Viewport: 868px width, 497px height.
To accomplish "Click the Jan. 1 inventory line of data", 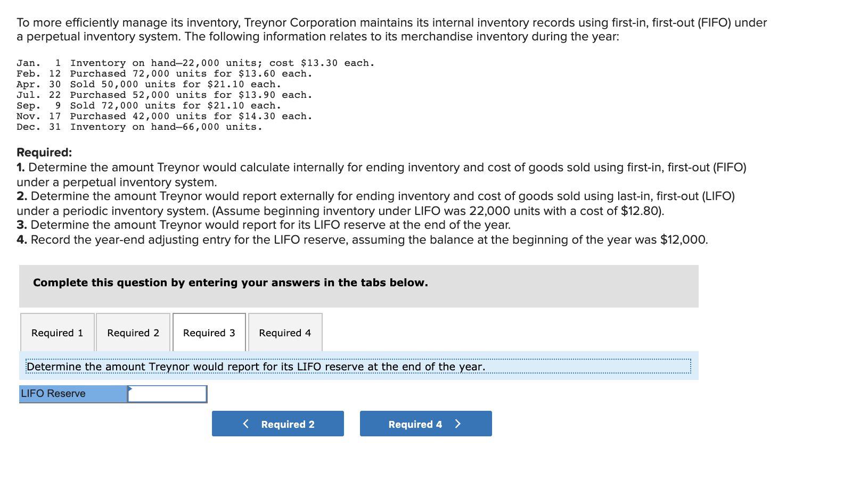I will click(x=196, y=62).
